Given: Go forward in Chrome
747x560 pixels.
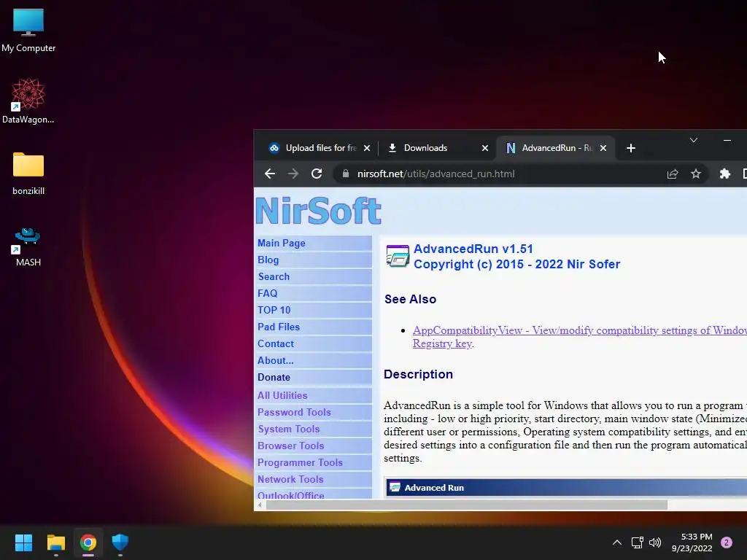Looking at the screenshot, I should point(293,174).
